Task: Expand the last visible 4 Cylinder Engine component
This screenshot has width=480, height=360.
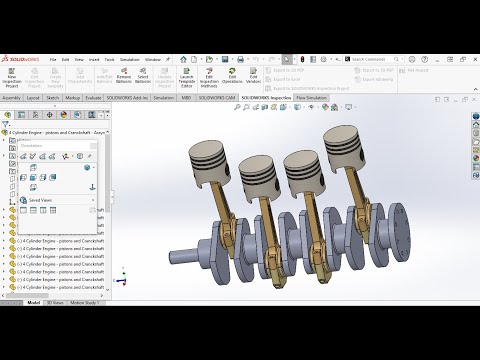Action: (x=4, y=287)
